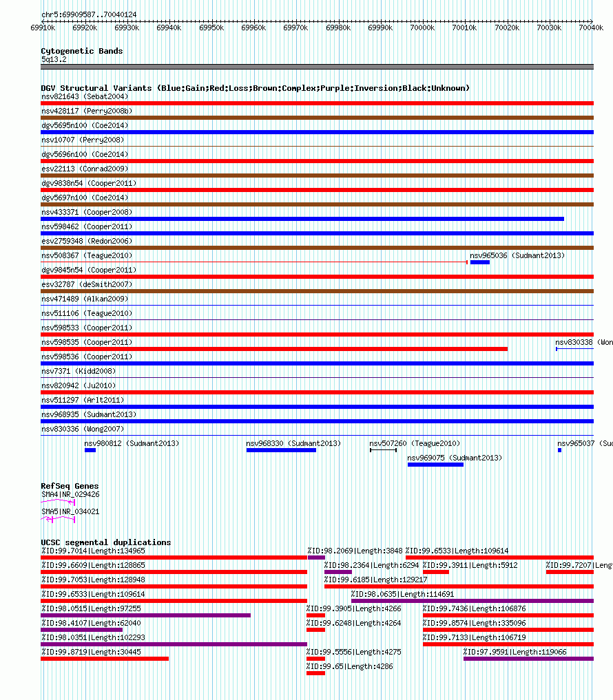This screenshot has height=700, width=613.
Task: Click duplication %ID:99.7053|Length:128948
Action: (174, 586)
